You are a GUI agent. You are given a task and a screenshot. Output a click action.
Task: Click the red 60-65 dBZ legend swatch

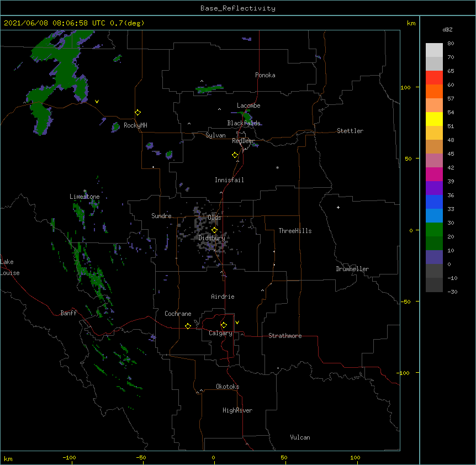434,78
